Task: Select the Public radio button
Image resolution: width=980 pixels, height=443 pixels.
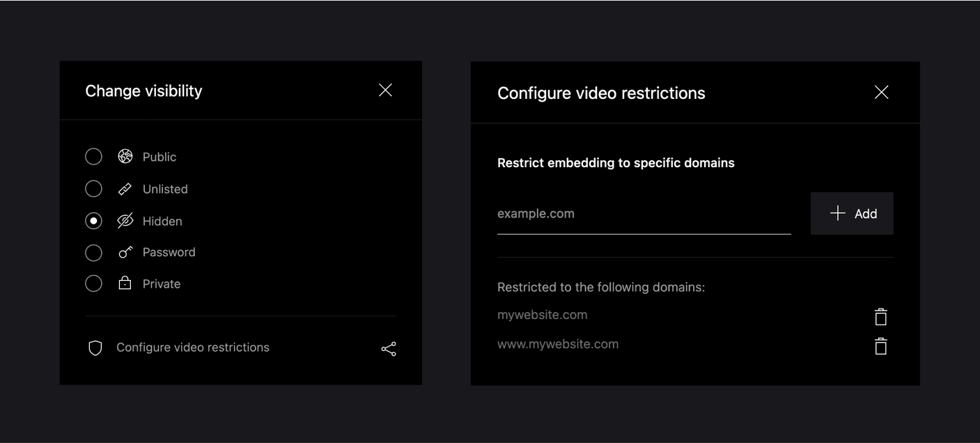Action: [x=93, y=157]
